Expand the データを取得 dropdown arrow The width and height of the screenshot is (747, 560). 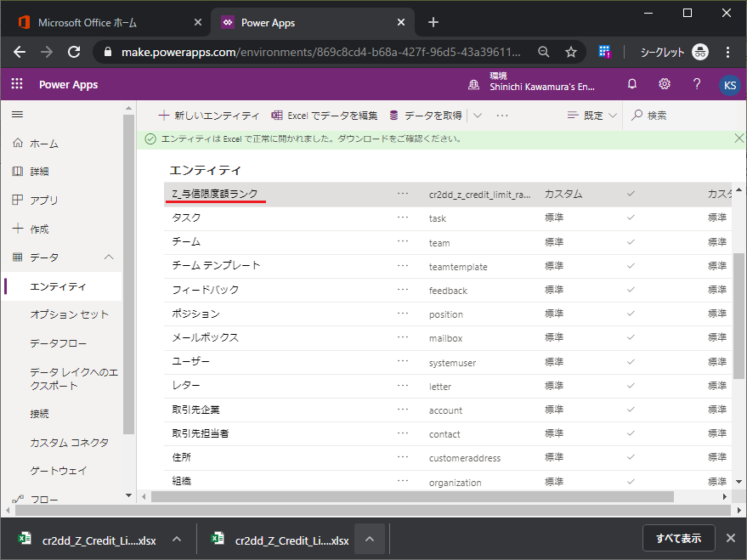[x=478, y=116]
